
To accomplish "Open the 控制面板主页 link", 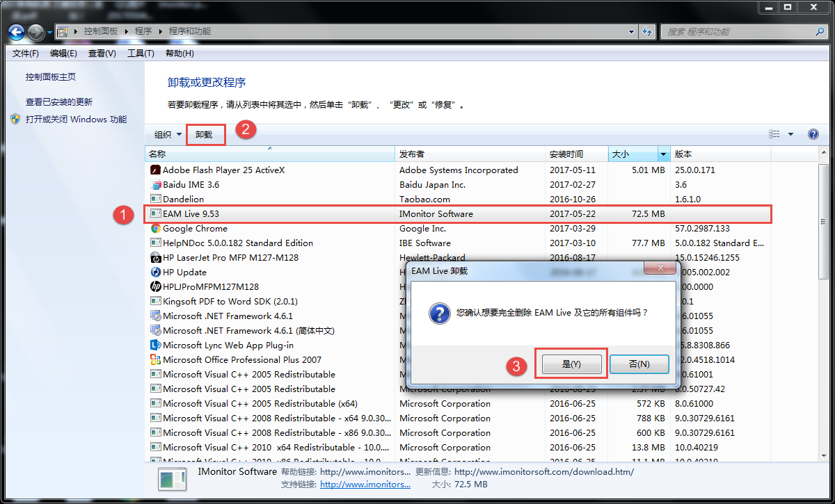I will click(x=51, y=77).
